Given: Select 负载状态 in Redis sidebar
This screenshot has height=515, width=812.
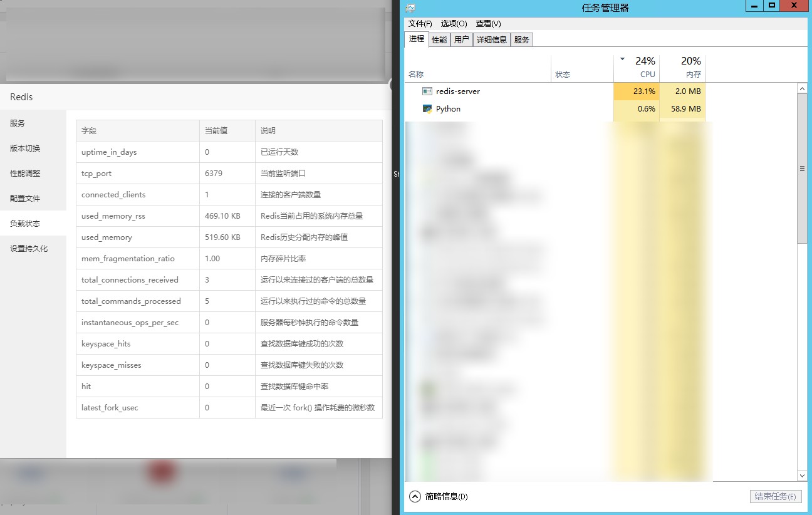Looking at the screenshot, I should (33, 224).
